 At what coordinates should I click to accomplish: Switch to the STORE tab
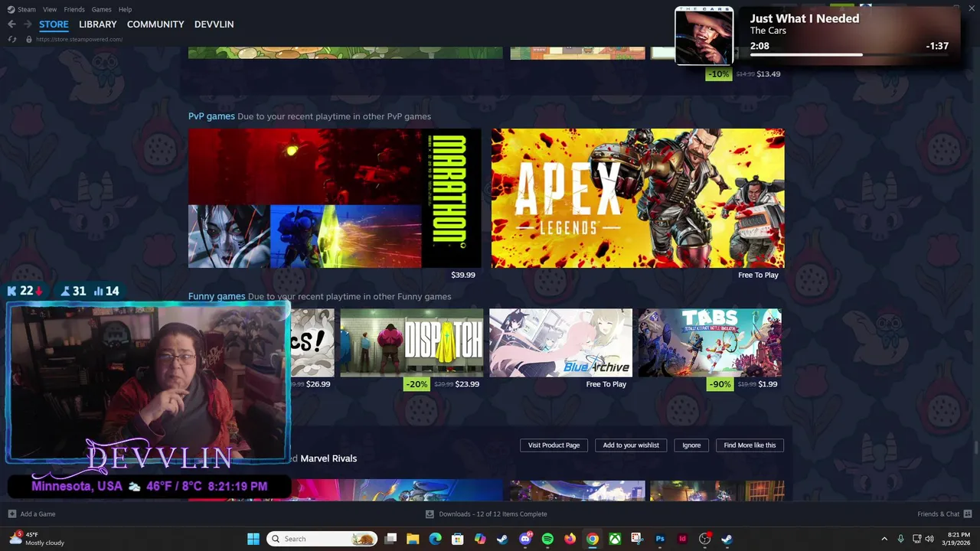pyautogui.click(x=54, y=24)
